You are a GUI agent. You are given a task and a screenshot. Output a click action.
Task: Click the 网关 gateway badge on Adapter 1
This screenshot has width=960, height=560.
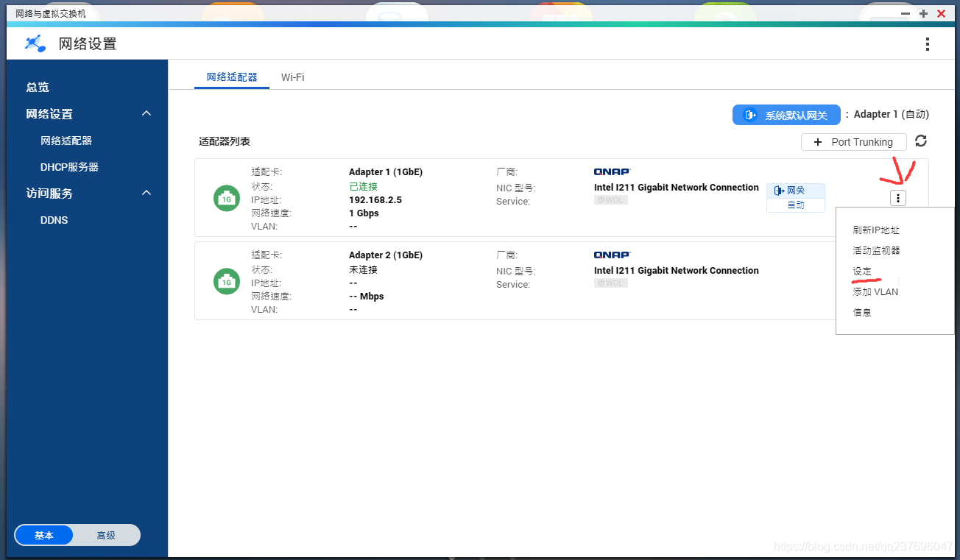coord(796,191)
